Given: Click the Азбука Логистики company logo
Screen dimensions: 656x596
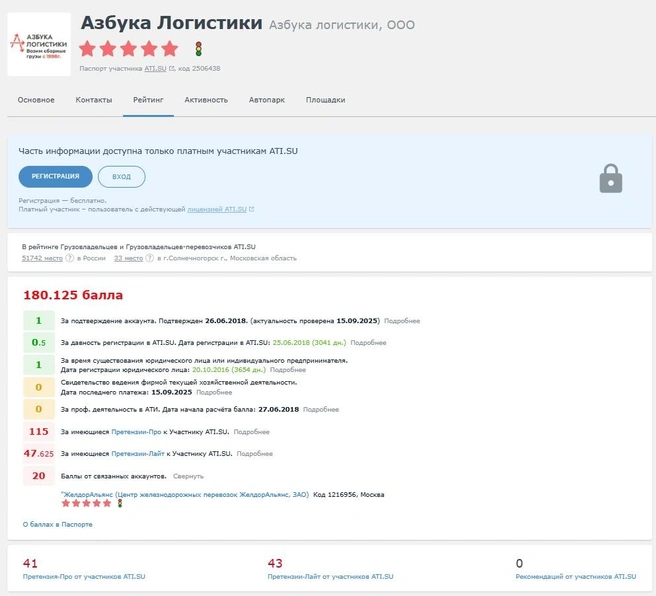Looking at the screenshot, I should click(39, 44).
